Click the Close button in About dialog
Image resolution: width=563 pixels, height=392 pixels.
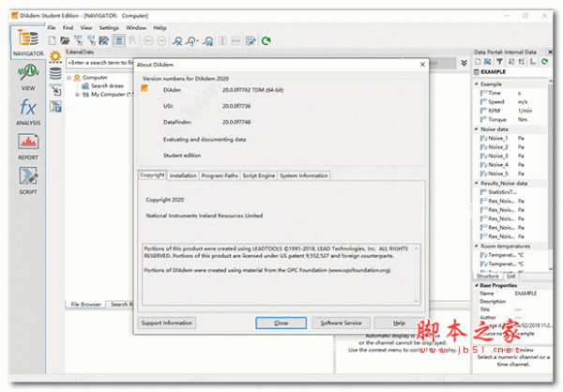[x=281, y=323]
